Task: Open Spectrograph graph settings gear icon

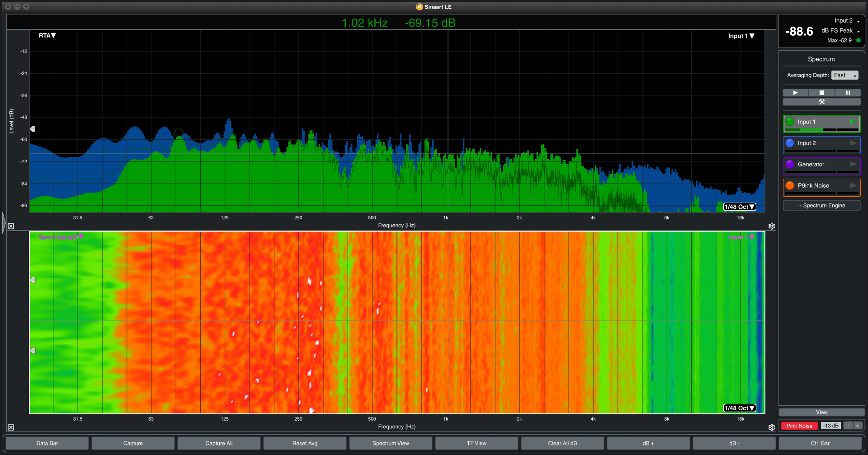Action: pos(772,427)
